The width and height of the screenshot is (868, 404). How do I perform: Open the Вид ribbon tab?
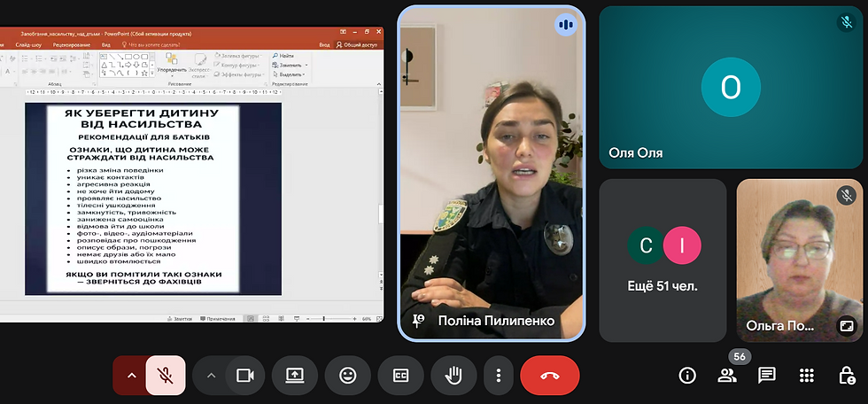(x=106, y=45)
